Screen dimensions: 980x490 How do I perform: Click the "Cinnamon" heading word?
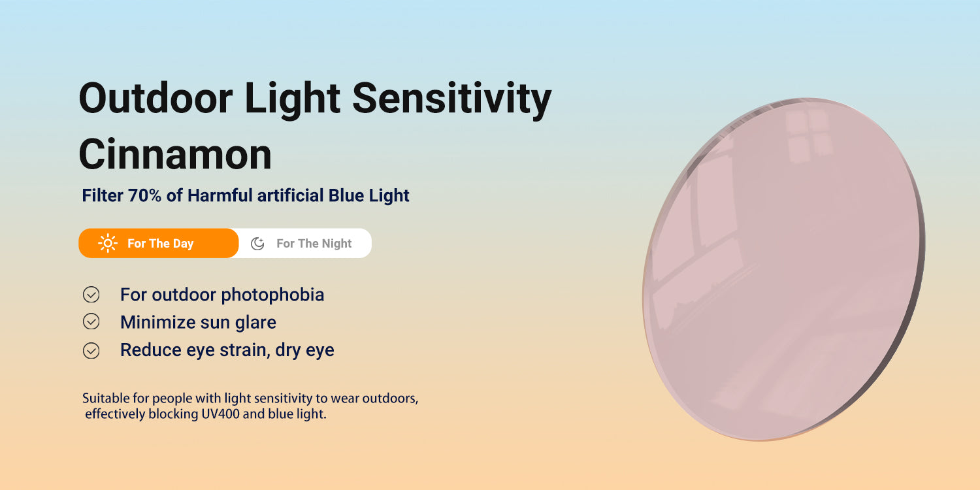pyautogui.click(x=175, y=155)
